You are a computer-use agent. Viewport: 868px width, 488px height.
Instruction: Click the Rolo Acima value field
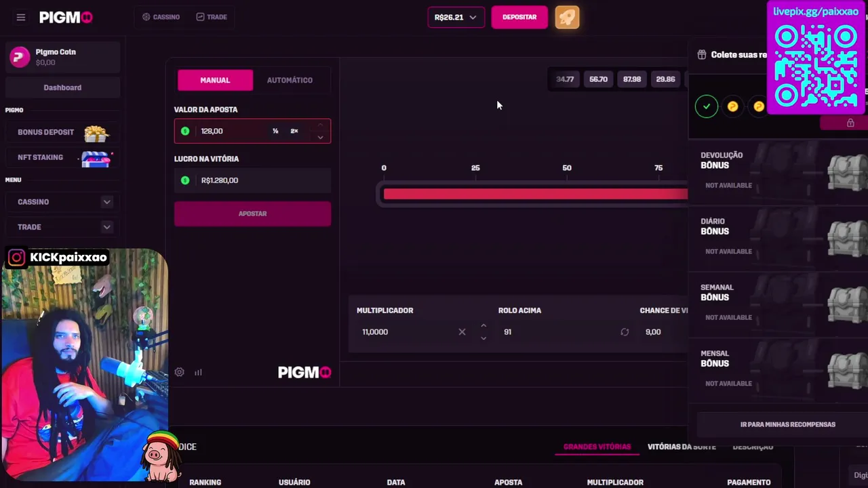(556, 332)
